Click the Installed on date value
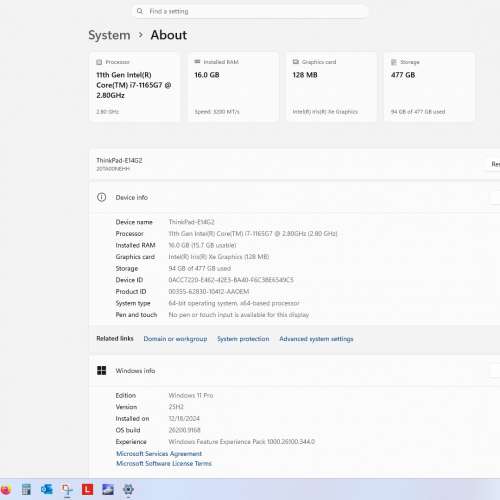 (184, 418)
